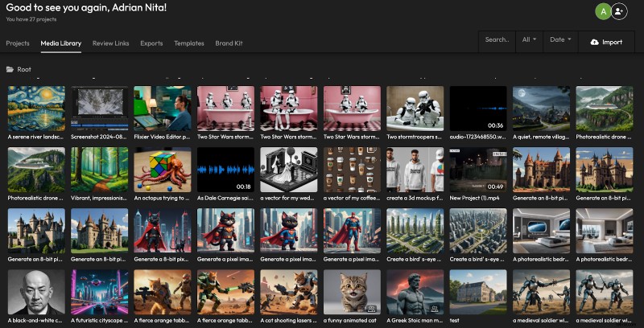The width and height of the screenshot is (644, 328).
Task: Select the Greek Stoic man image
Action: (415, 292)
